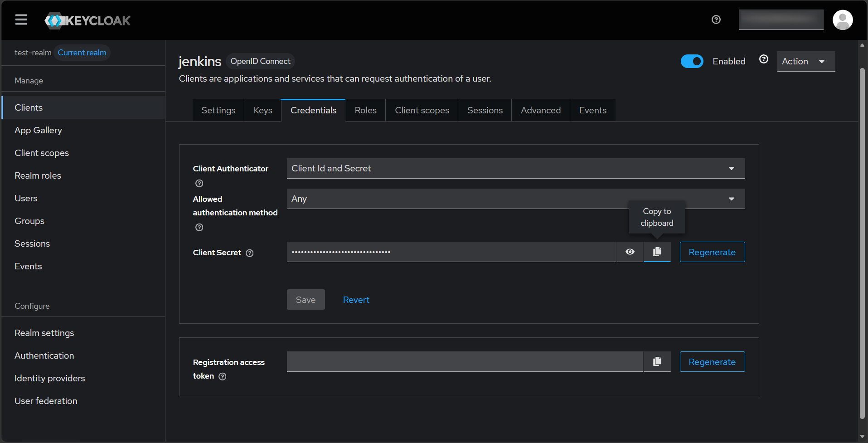Click the Save button
This screenshot has width=868, height=443.
point(306,300)
